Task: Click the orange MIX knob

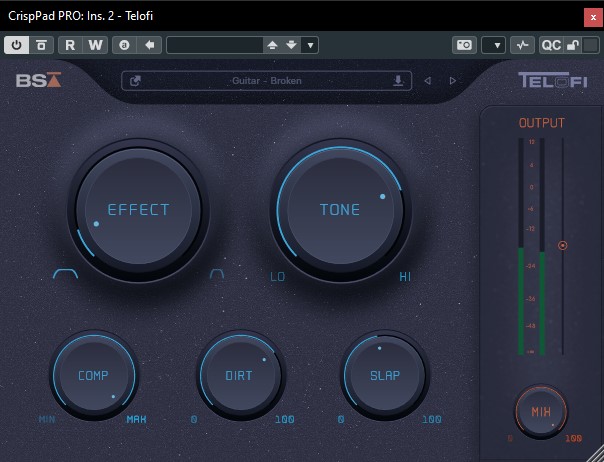Action: [541, 412]
